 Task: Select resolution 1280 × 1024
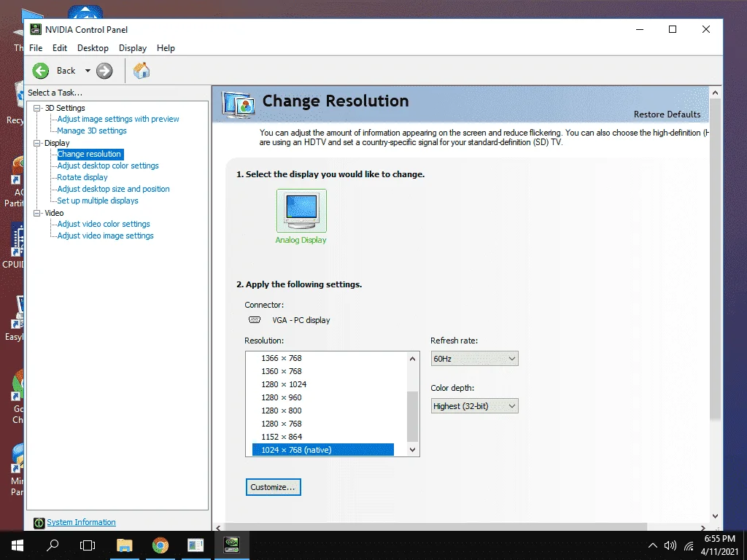click(x=284, y=384)
